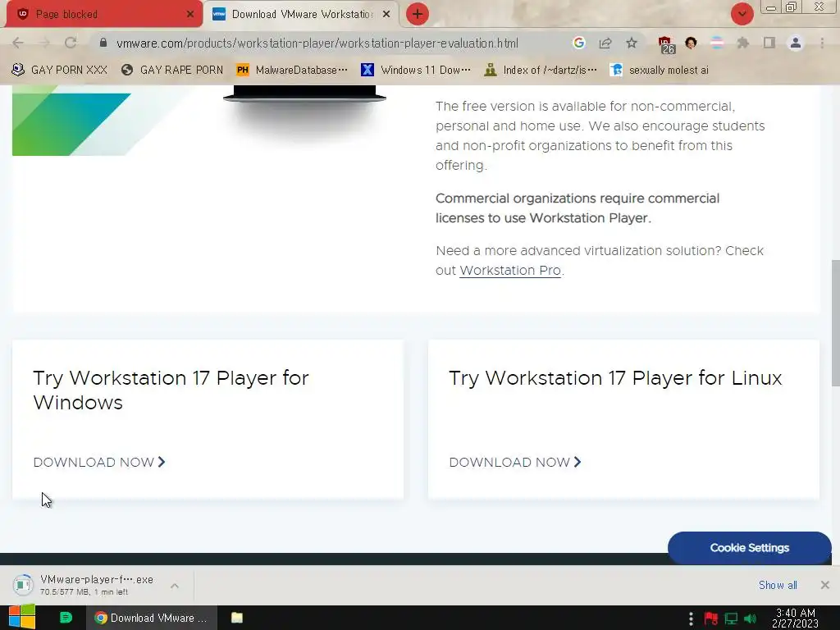840x630 pixels.
Task: Share this page using the share icon
Action: pos(605,43)
